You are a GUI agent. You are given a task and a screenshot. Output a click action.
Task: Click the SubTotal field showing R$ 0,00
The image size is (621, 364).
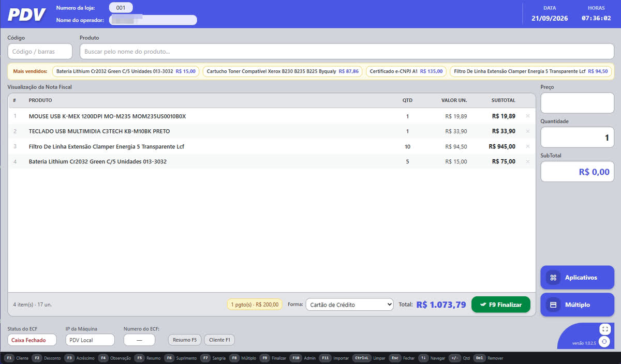pyautogui.click(x=577, y=172)
